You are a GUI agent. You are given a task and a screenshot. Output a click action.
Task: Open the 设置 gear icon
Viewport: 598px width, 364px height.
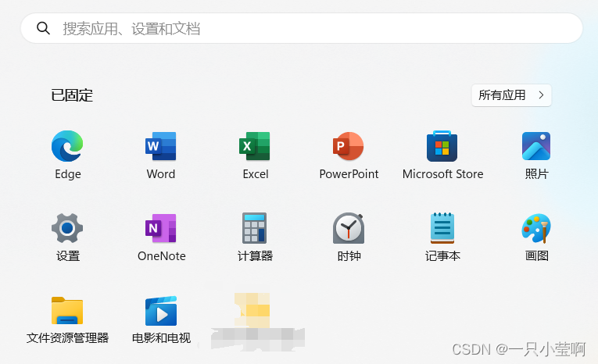(x=67, y=228)
